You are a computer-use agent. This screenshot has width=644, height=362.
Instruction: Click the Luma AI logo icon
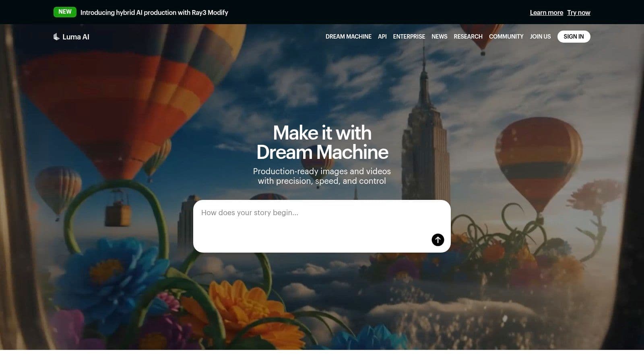tap(56, 37)
